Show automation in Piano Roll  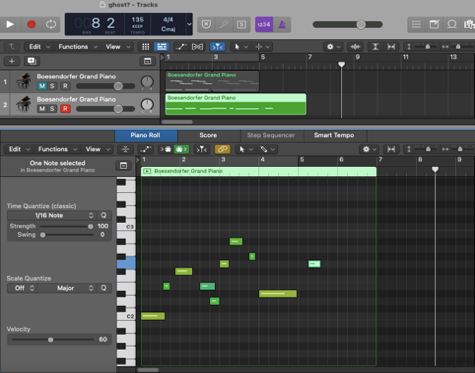tap(146, 149)
